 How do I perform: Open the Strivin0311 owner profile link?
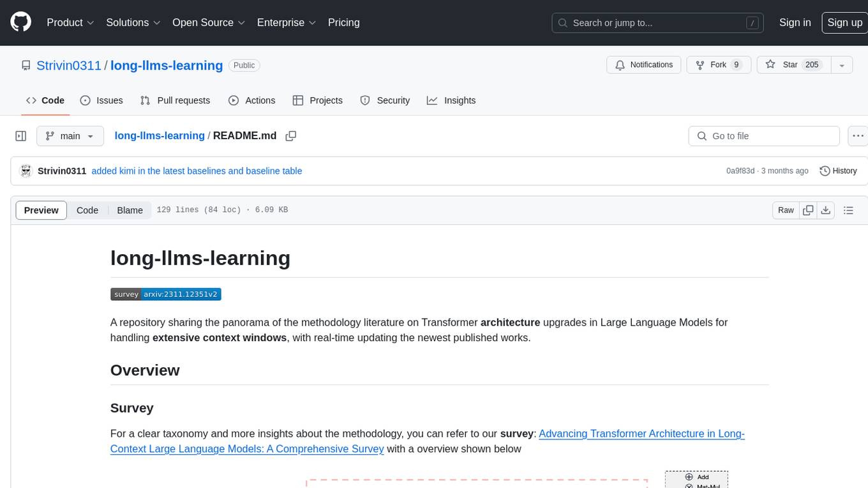click(69, 65)
